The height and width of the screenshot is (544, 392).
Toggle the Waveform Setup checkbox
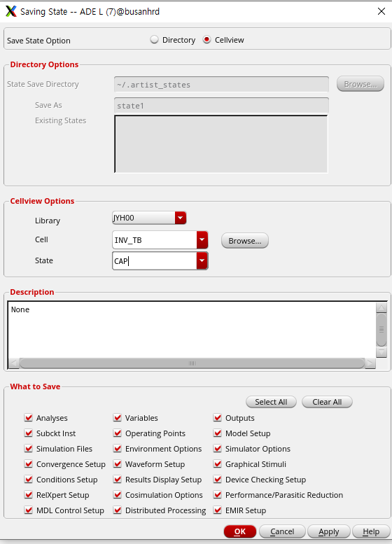click(118, 464)
